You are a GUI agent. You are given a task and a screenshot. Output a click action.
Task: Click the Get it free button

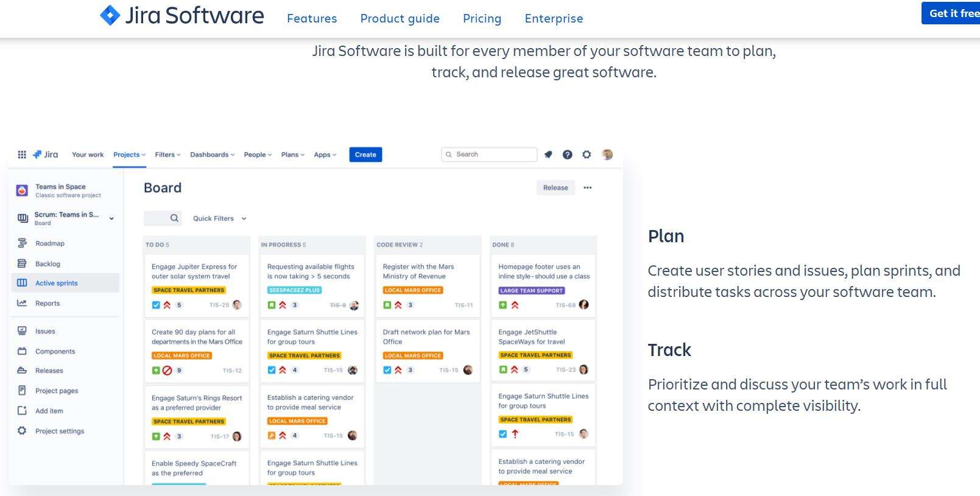tap(951, 13)
